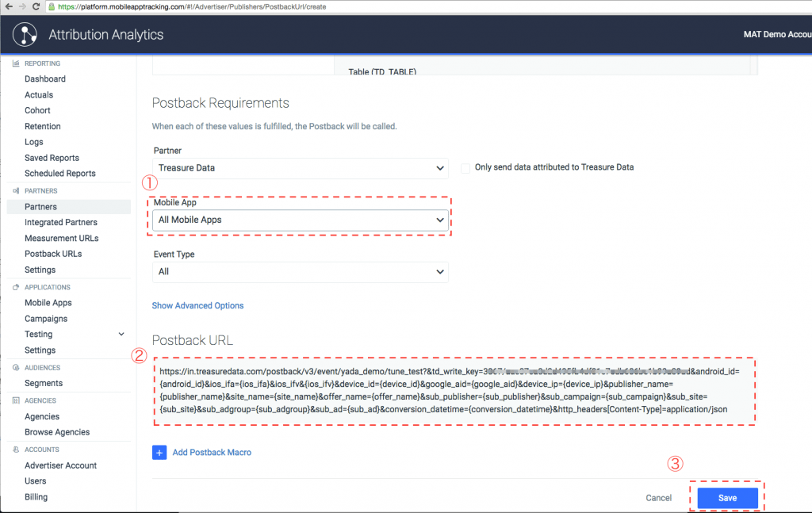Click the Audiences section icon
This screenshot has width=812, height=513.
pos(16,368)
